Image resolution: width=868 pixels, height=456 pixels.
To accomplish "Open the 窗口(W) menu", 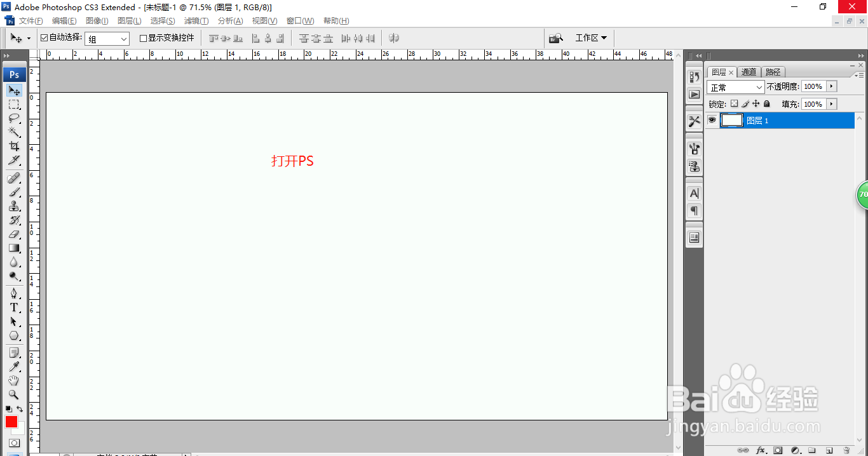I will pyautogui.click(x=300, y=21).
